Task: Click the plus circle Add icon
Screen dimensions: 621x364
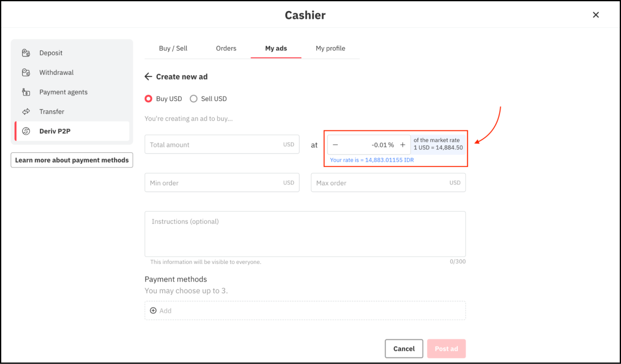Action: click(153, 311)
